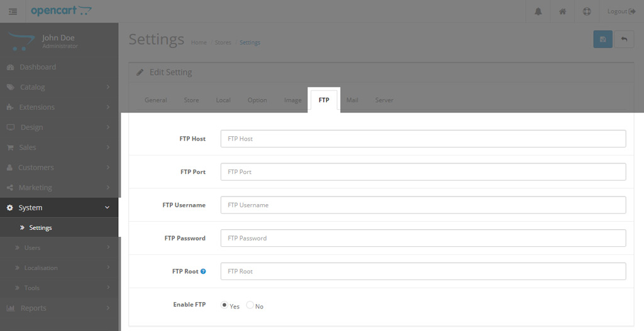
Task: Expand the Users submenu chevron
Action: tap(108, 247)
